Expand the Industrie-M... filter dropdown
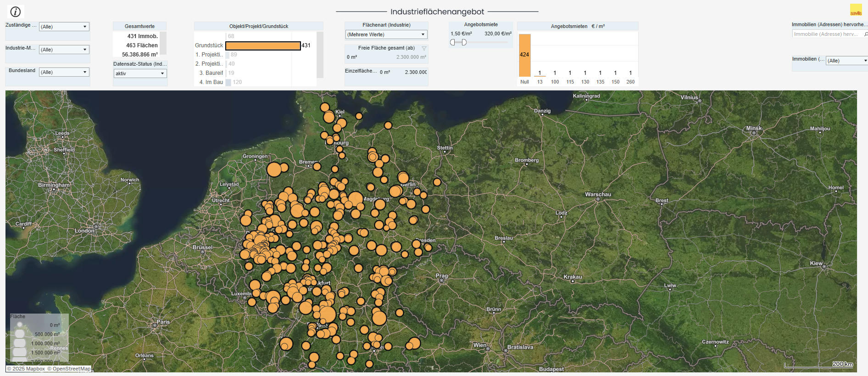868x376 pixels. [64, 50]
